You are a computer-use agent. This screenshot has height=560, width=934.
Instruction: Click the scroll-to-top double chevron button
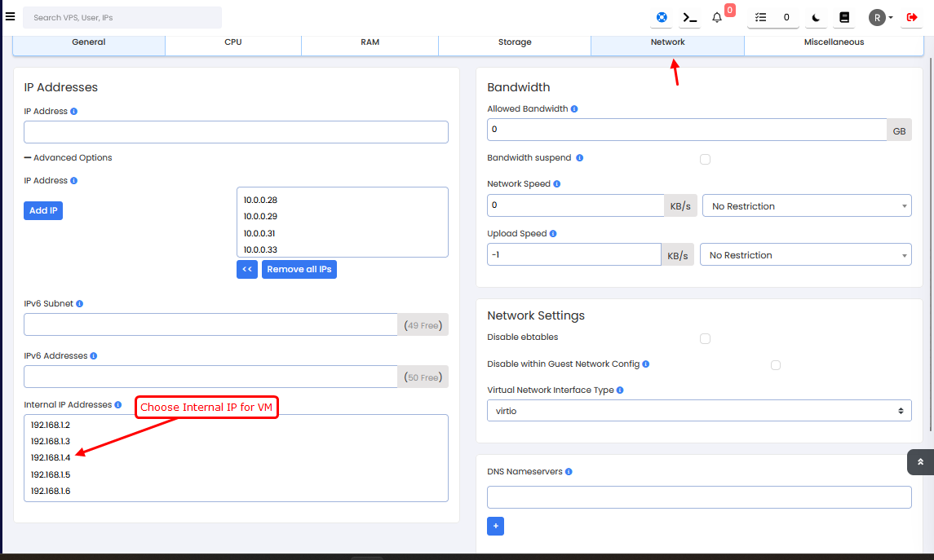pos(920,461)
